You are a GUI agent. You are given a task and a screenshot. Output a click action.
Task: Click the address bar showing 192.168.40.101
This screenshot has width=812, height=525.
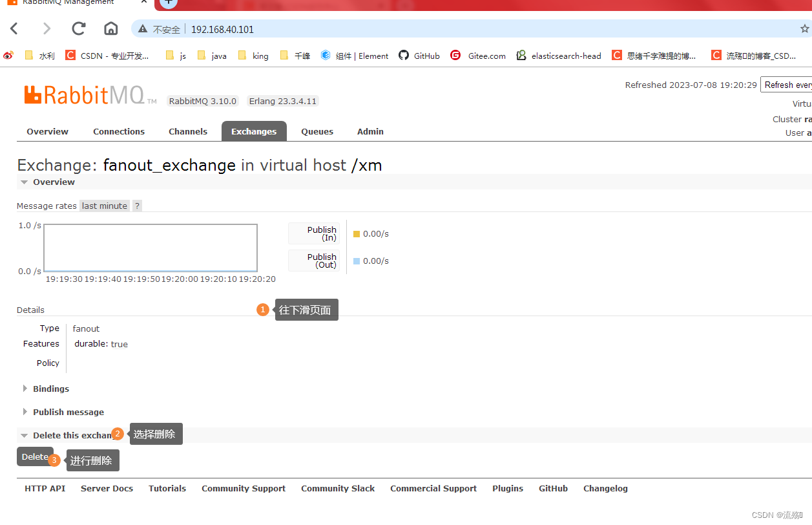222,29
